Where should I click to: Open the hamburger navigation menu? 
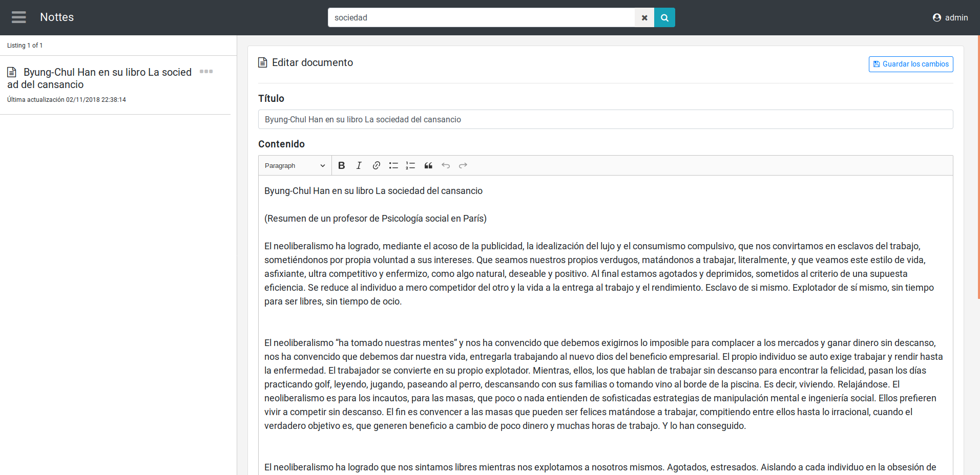pyautogui.click(x=19, y=17)
